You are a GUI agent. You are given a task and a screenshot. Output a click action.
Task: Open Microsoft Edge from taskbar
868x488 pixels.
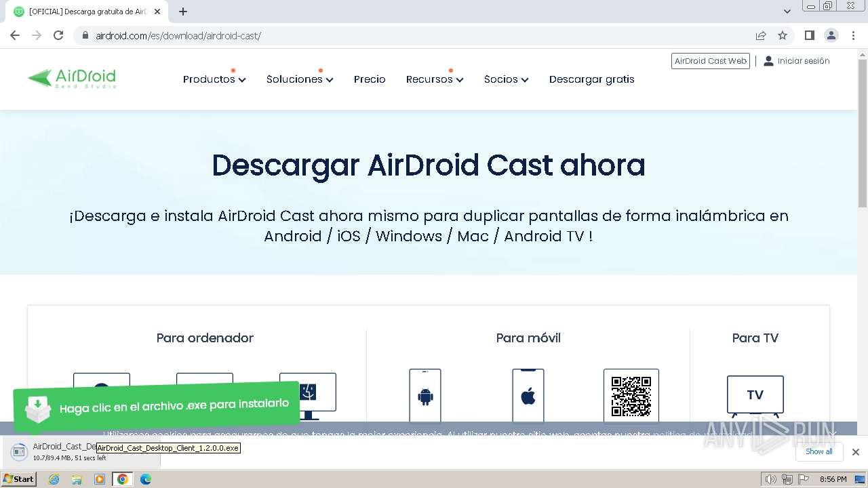pyautogui.click(x=145, y=479)
